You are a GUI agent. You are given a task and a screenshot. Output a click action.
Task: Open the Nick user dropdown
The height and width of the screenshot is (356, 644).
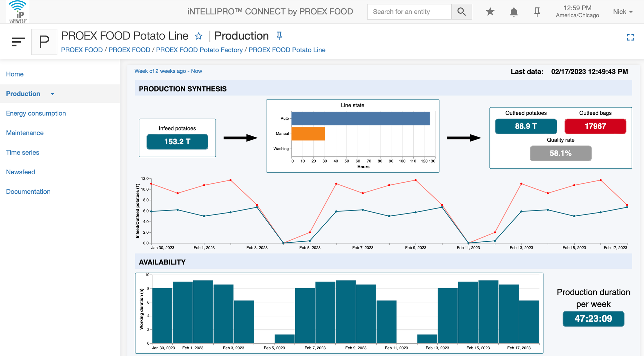pyautogui.click(x=623, y=12)
